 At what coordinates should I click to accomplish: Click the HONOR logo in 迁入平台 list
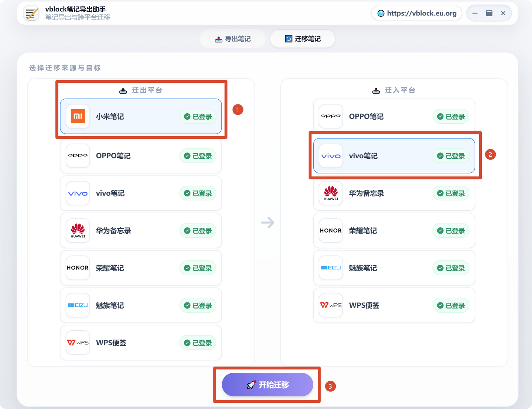[x=331, y=230]
